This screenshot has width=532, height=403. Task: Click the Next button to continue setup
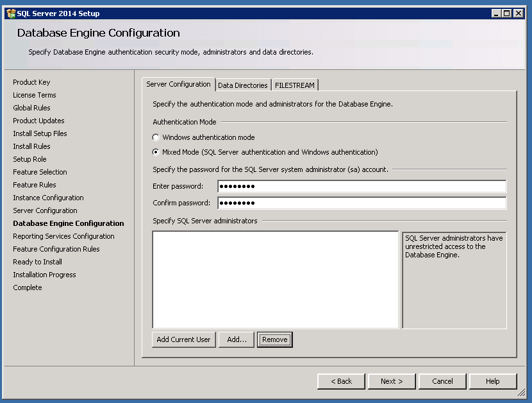click(x=392, y=381)
